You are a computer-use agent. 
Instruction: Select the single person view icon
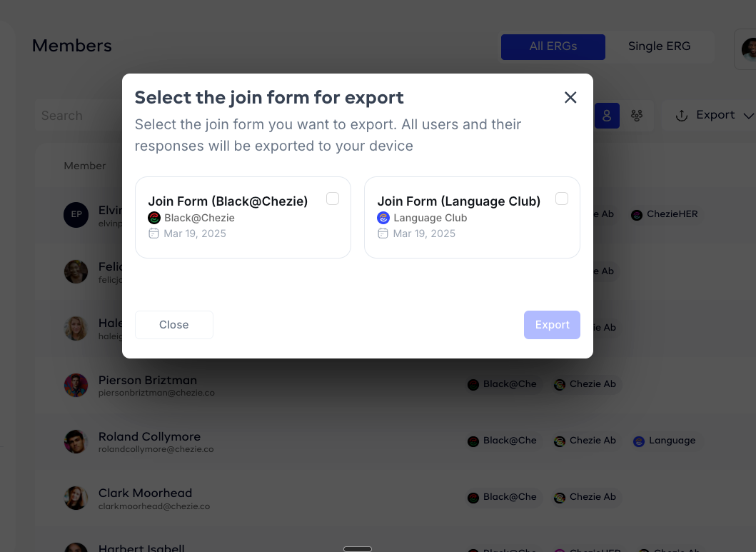pos(607,116)
